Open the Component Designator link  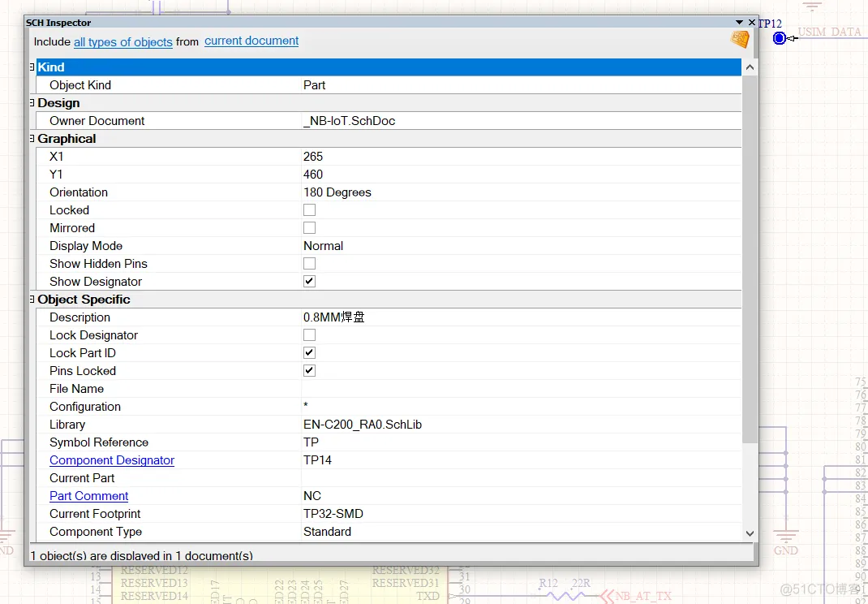112,460
